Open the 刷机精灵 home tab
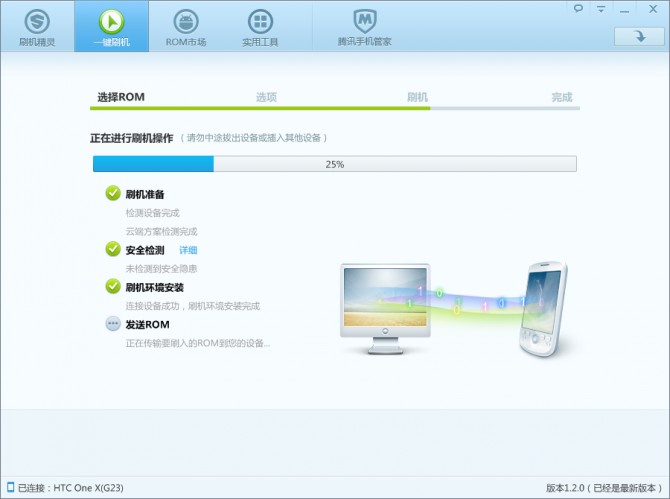Viewport: 670px width, 499px height. coord(37,26)
